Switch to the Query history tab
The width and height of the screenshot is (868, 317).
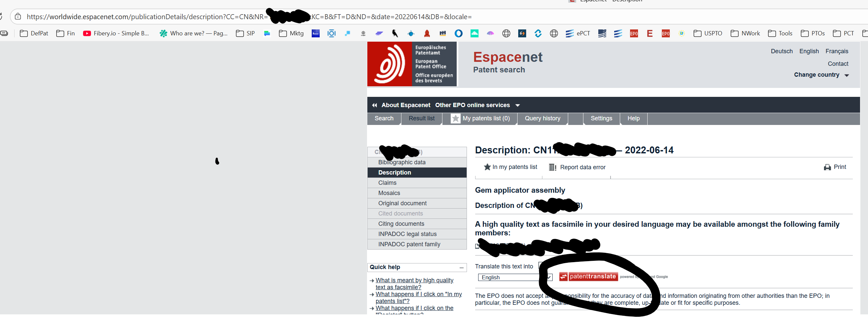[x=542, y=118]
